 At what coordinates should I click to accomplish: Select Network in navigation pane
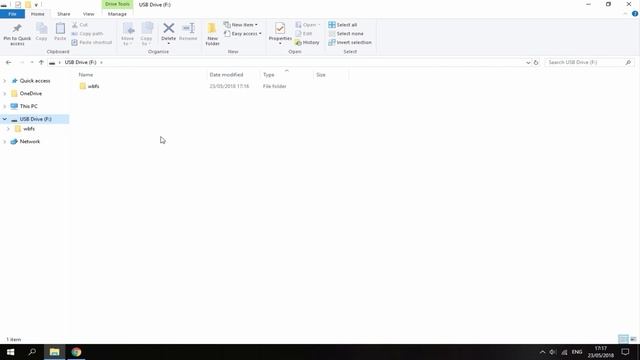click(30, 142)
